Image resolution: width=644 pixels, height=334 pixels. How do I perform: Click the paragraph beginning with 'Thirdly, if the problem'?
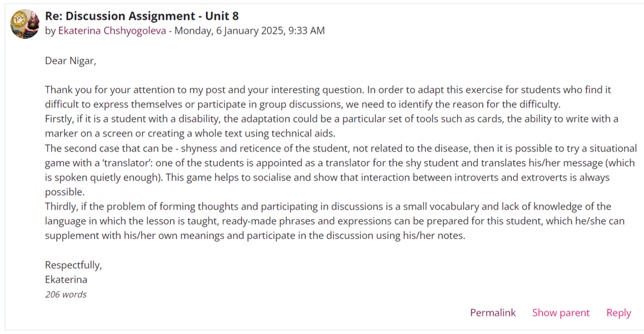tap(215, 206)
